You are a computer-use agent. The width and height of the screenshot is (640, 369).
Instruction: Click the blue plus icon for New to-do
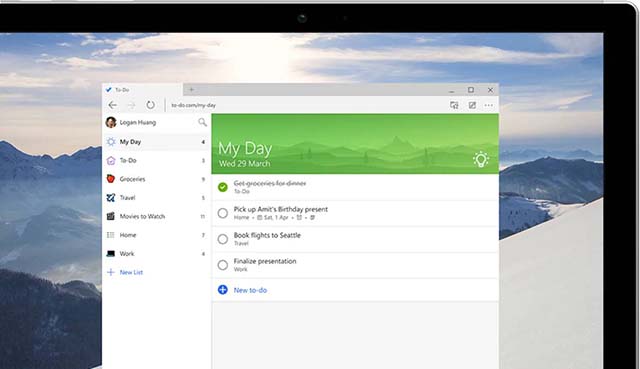[222, 290]
